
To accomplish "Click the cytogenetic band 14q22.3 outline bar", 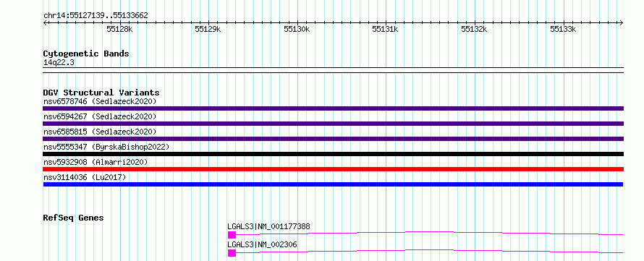I will click(333, 70).
